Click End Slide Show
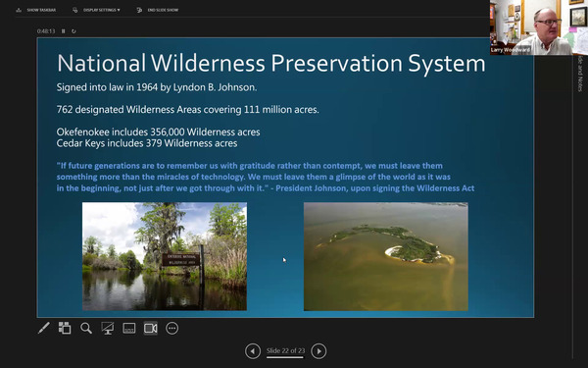 coord(158,10)
